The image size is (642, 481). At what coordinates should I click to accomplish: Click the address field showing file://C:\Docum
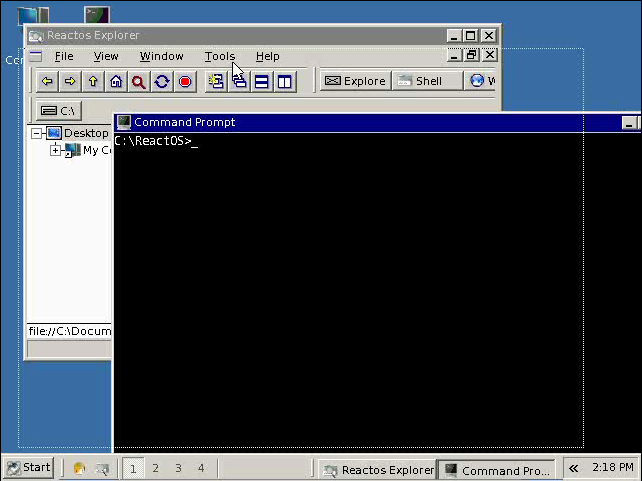pos(70,331)
